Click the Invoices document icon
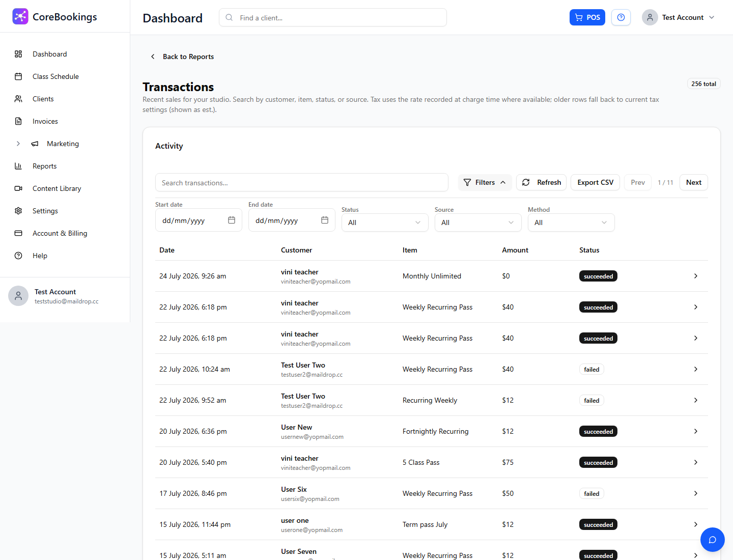The height and width of the screenshot is (560, 733). pyautogui.click(x=18, y=121)
